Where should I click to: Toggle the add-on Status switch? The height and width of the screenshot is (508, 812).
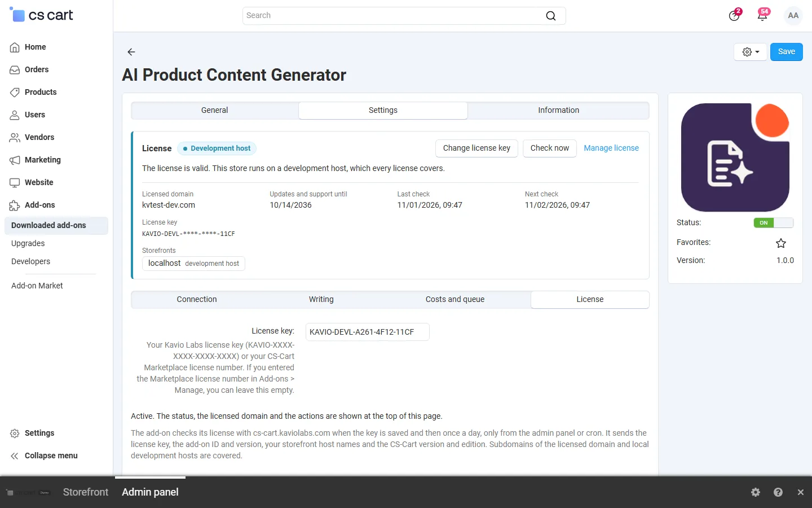point(774,223)
